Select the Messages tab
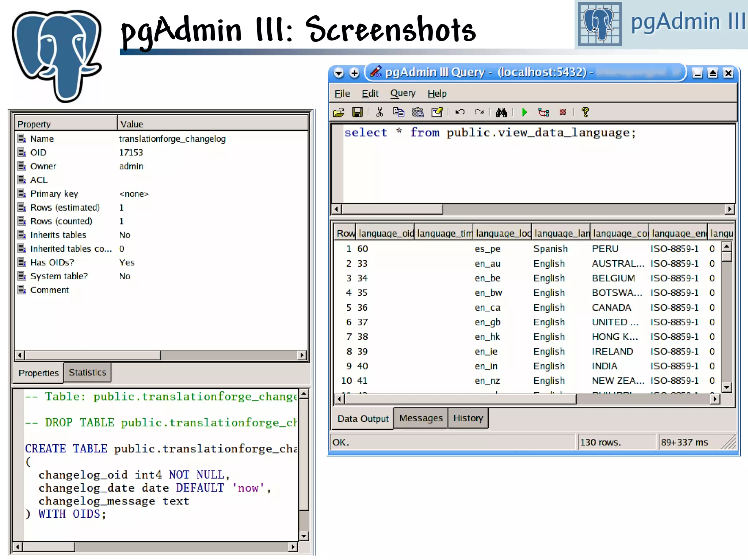The image size is (748, 560). 421,418
